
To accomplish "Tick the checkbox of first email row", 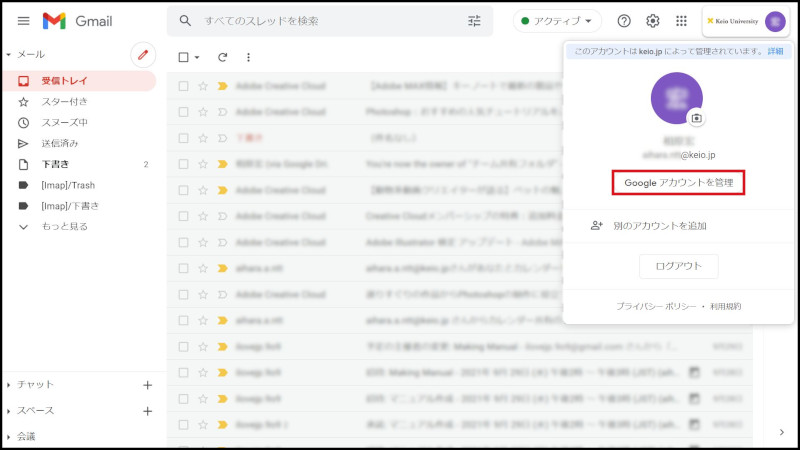I will (183, 86).
